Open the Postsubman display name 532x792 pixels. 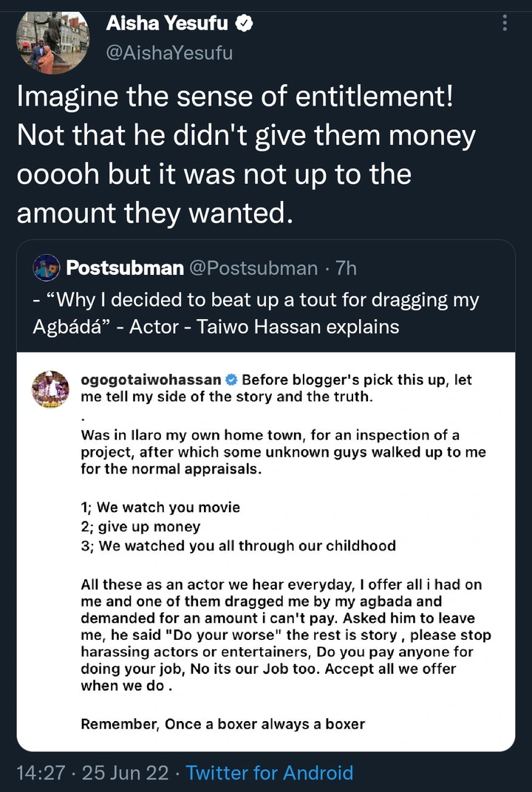point(125,267)
